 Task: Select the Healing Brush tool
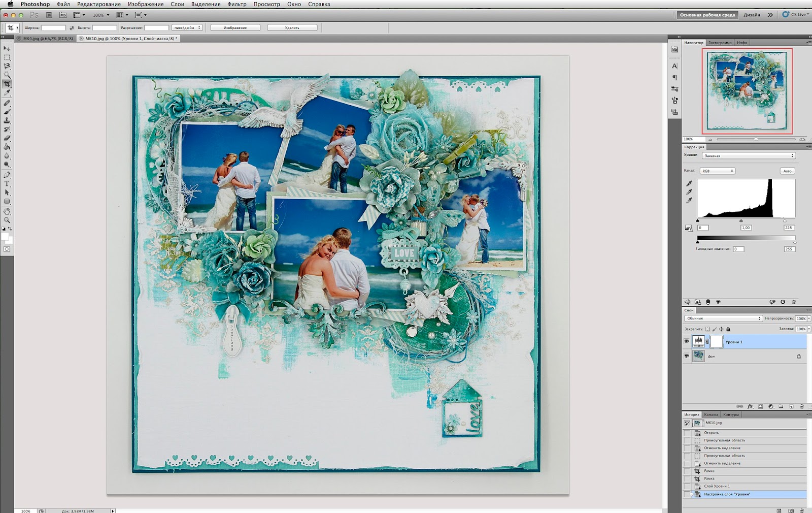(7, 103)
